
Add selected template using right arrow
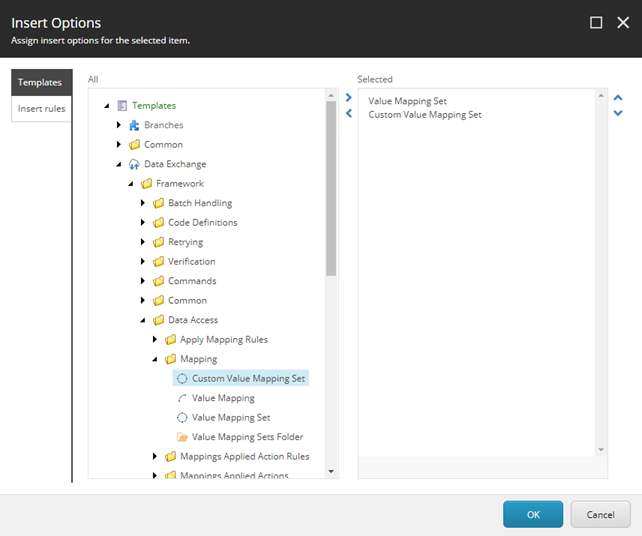pyautogui.click(x=348, y=97)
